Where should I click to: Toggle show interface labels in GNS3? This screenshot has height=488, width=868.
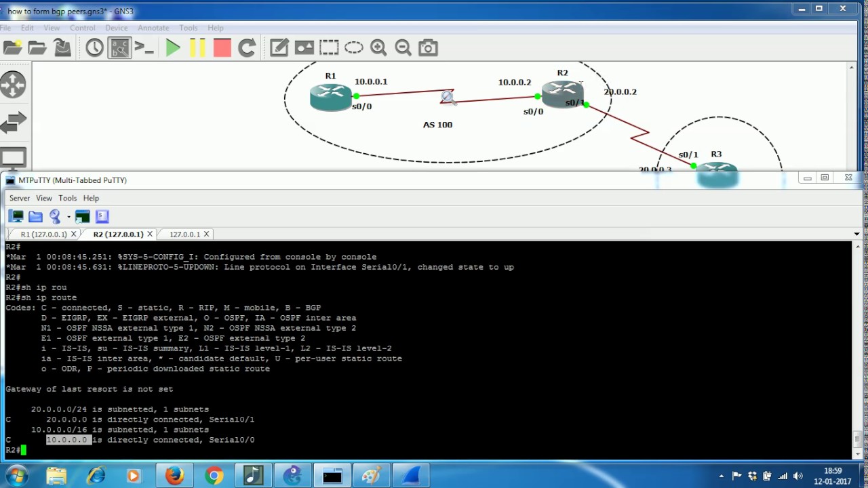pyautogui.click(x=119, y=47)
